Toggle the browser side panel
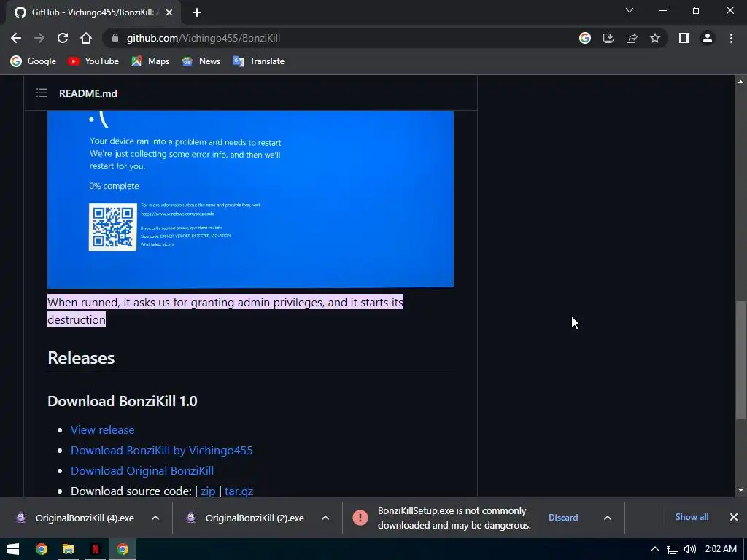Screen dimensions: 747x560 684,38
